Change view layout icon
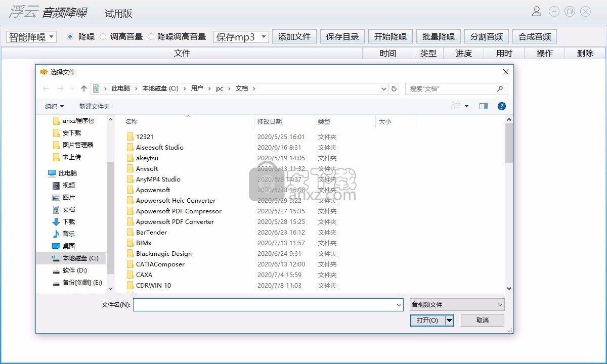Viewport: 607px width, 364px height. [x=456, y=106]
